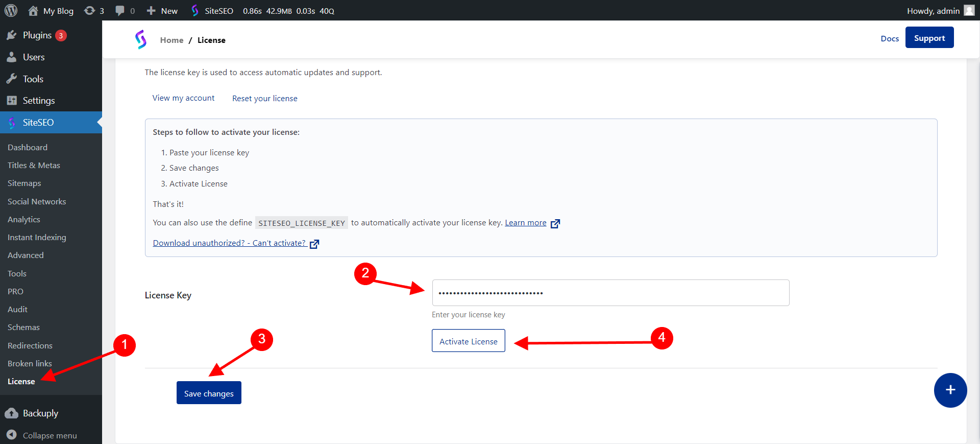Viewport: 980px width, 444px height.
Task: Open Titles & Metas submenu item
Action: 34,166
